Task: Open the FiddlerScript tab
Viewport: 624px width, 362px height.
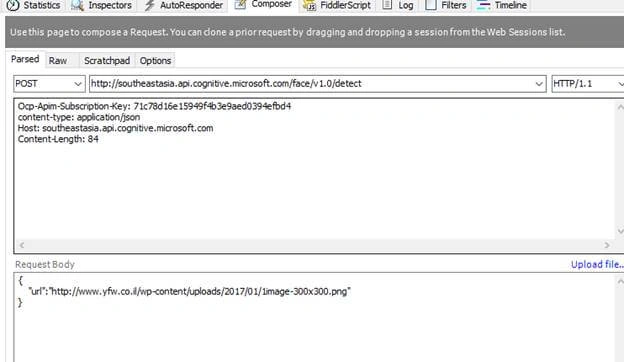Action: (x=337, y=6)
